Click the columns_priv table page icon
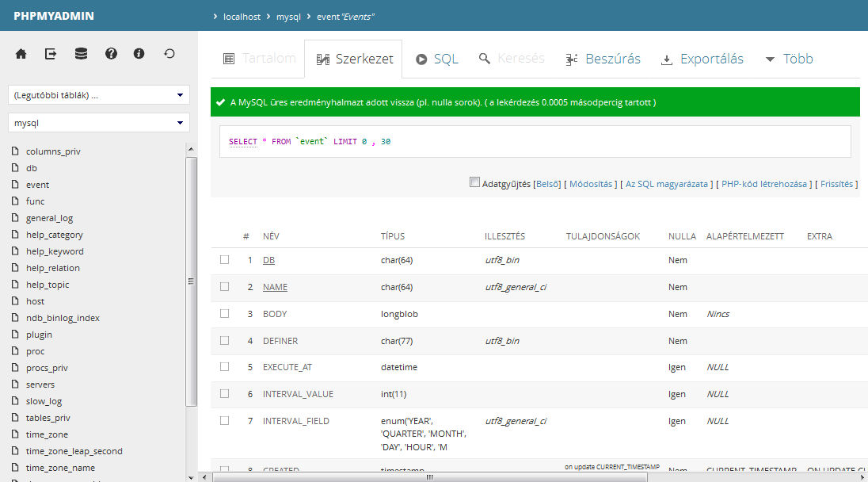Viewport: 868px width, 482px height. [16, 151]
